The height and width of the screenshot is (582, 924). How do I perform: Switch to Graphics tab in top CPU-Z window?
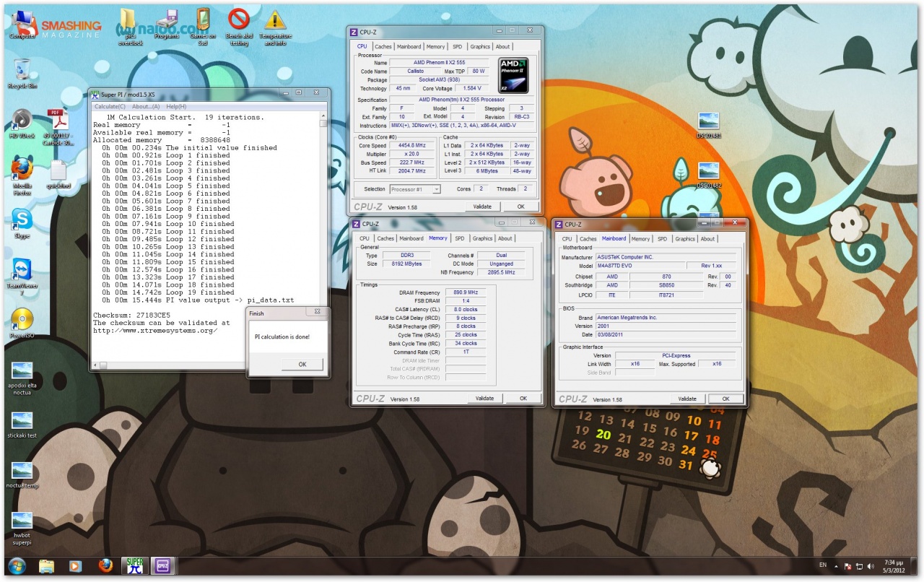[480, 46]
